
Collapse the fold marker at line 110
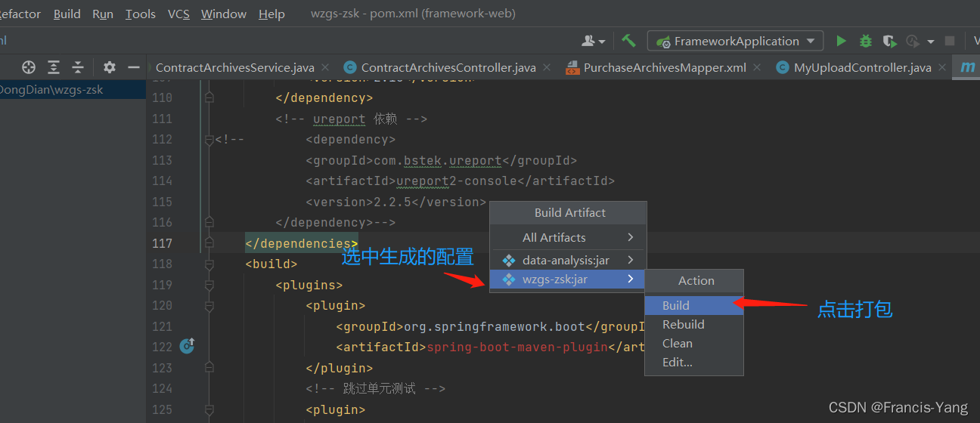[209, 97]
